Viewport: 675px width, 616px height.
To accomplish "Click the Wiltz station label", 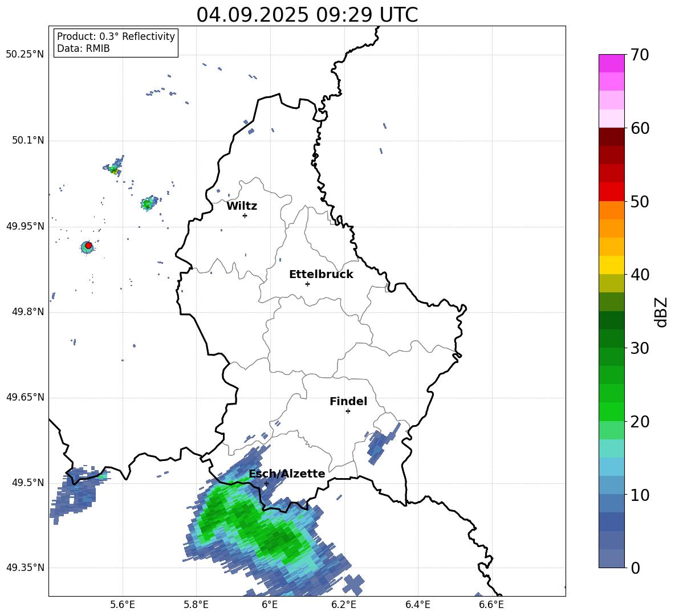I will pyautogui.click(x=242, y=206).
